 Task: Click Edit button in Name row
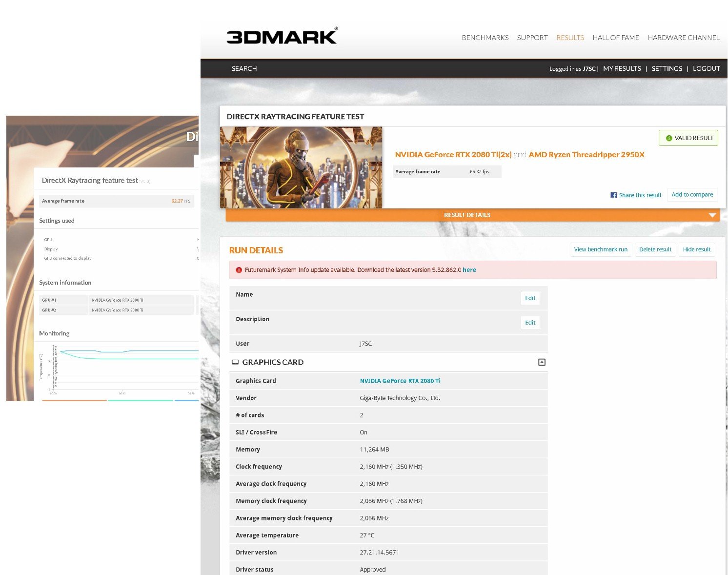coord(530,298)
